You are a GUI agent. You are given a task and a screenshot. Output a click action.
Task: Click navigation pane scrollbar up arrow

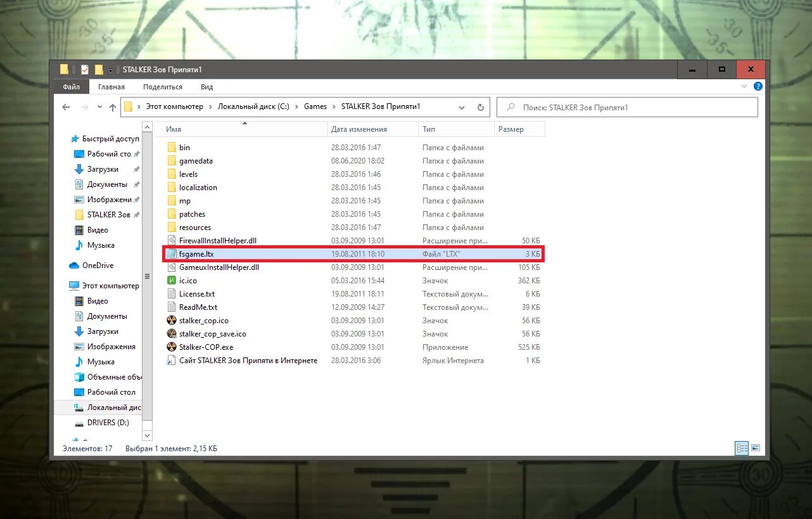coord(148,127)
